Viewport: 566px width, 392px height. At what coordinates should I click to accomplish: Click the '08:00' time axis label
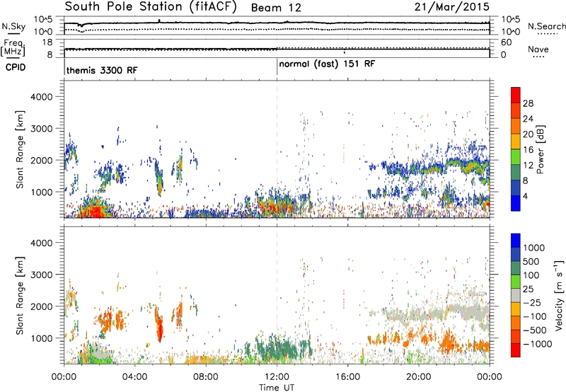pos(206,377)
